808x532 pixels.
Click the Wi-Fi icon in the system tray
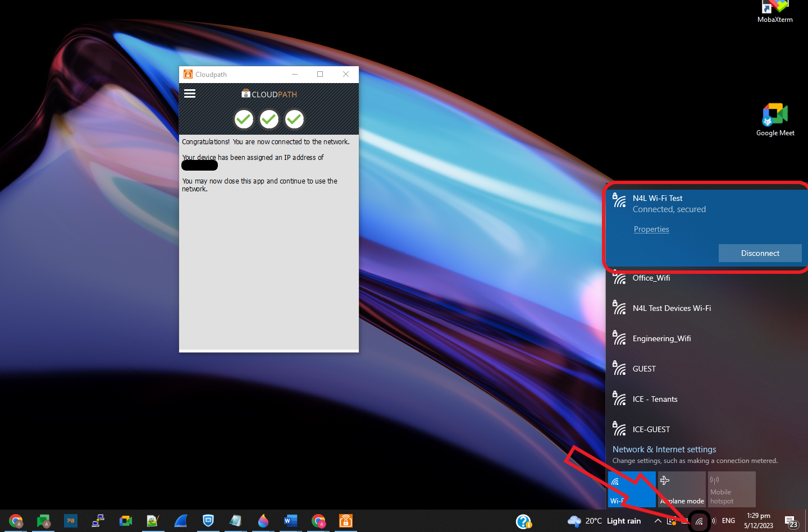[699, 521]
